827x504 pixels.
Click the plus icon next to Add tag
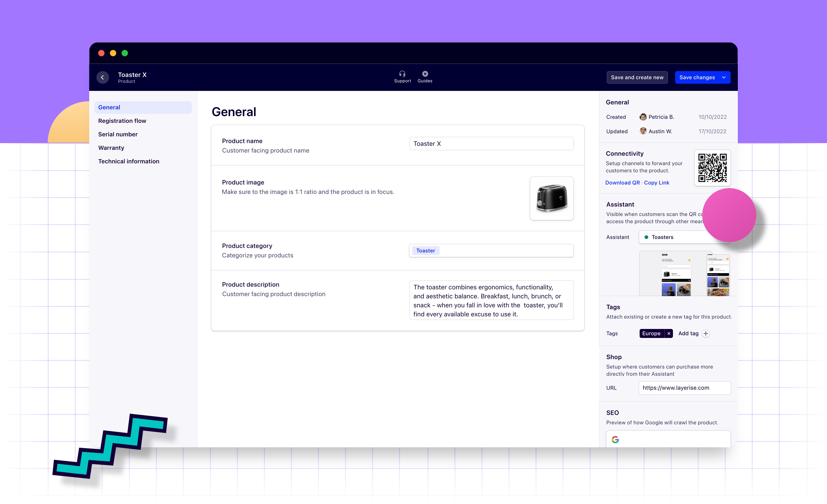pyautogui.click(x=706, y=333)
